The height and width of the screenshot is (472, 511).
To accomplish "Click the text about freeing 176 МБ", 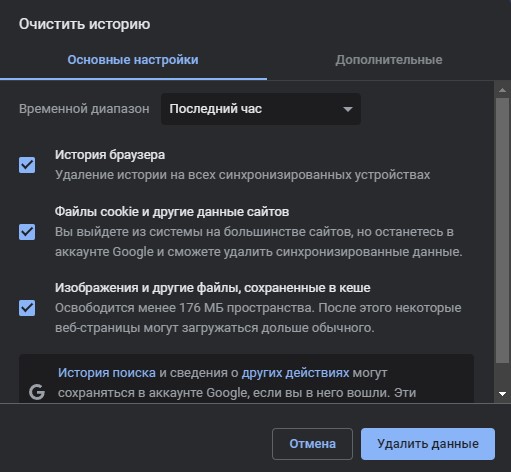I will pos(258,318).
